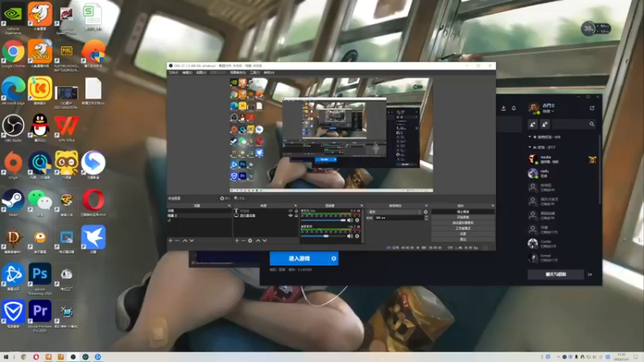644x362 pixels.
Task: Move the selected source up
Action: [x=258, y=241]
